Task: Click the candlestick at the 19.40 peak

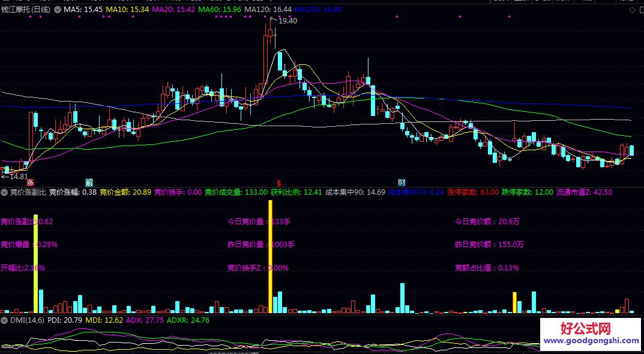Action: click(x=270, y=32)
